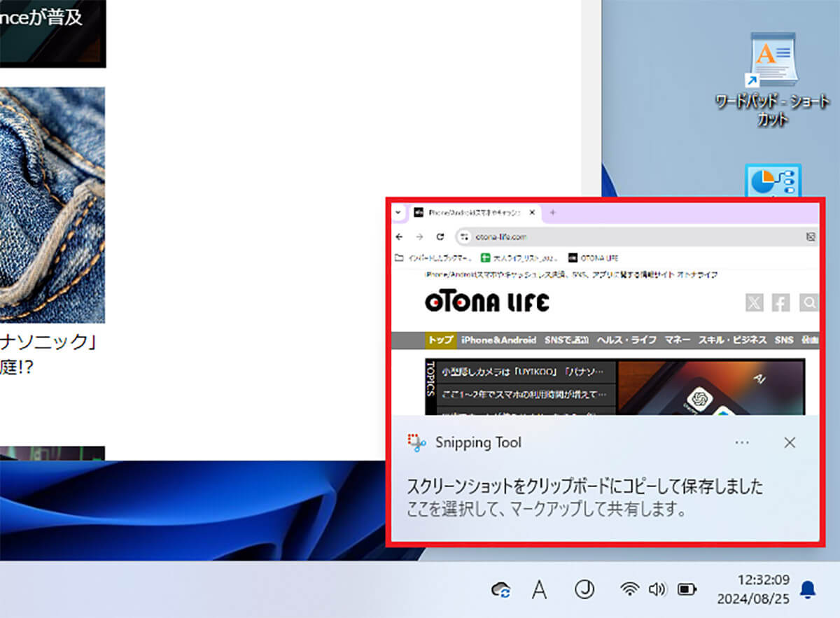Screen dimensions: 840x618
Task: Dismiss the Snipping Tool notification with X
Action: [790, 442]
